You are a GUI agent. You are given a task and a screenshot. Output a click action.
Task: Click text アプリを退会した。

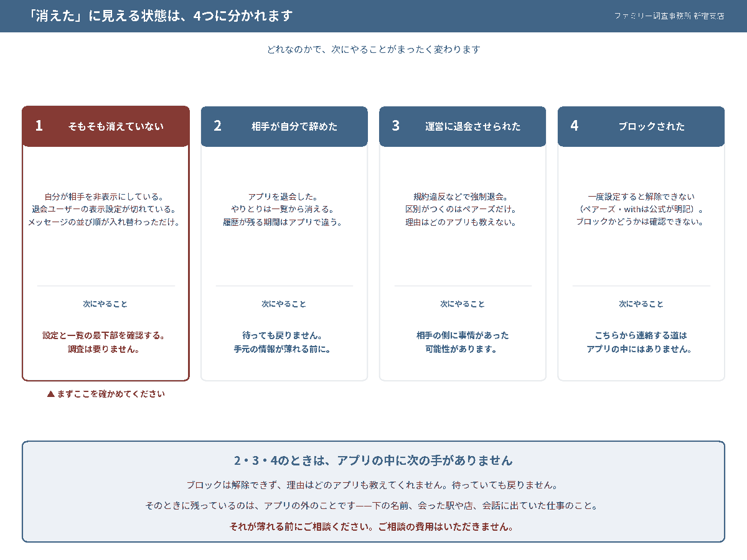[x=283, y=197]
